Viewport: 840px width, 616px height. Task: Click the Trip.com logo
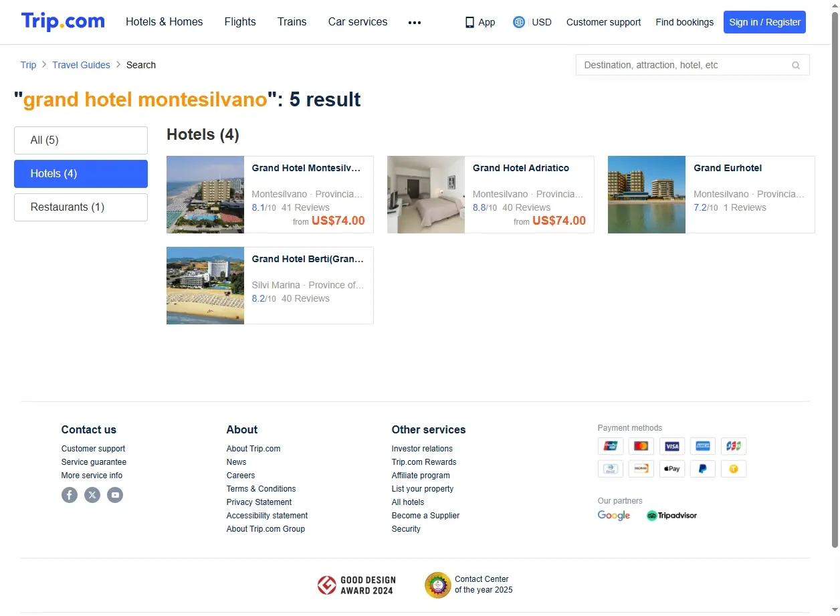click(63, 21)
